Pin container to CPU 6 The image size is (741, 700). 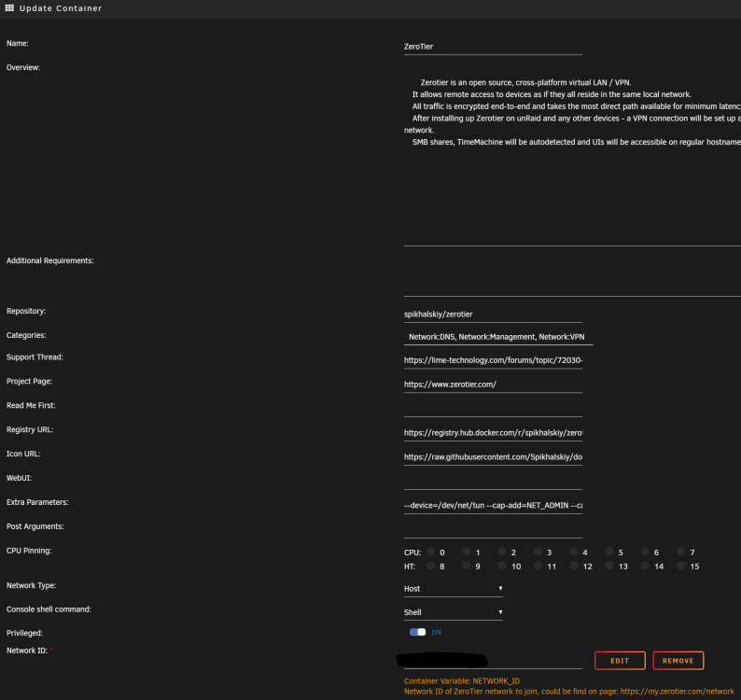(x=645, y=552)
